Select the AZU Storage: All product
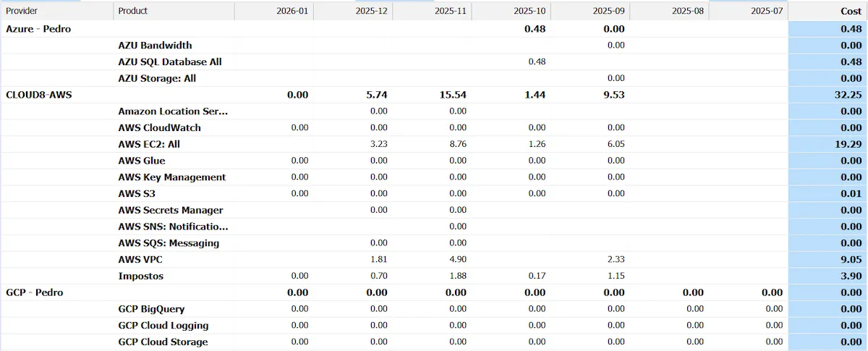 [x=157, y=78]
